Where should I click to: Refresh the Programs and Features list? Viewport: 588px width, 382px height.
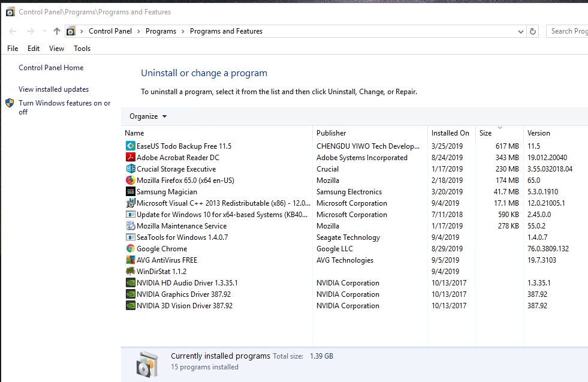[532, 31]
